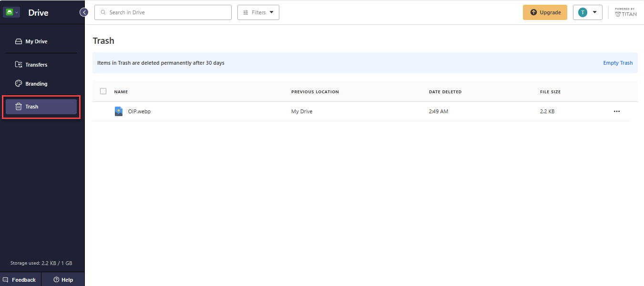This screenshot has height=286, width=644.
Task: Click the 2:49 AM deleted time
Action: (x=439, y=111)
